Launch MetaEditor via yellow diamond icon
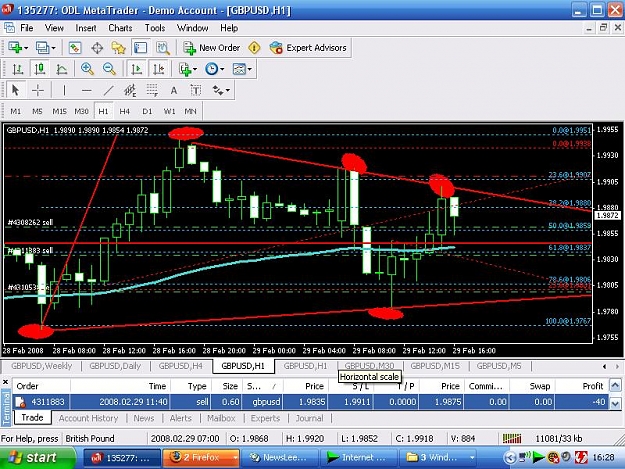The height and width of the screenshot is (469, 625). (254, 48)
